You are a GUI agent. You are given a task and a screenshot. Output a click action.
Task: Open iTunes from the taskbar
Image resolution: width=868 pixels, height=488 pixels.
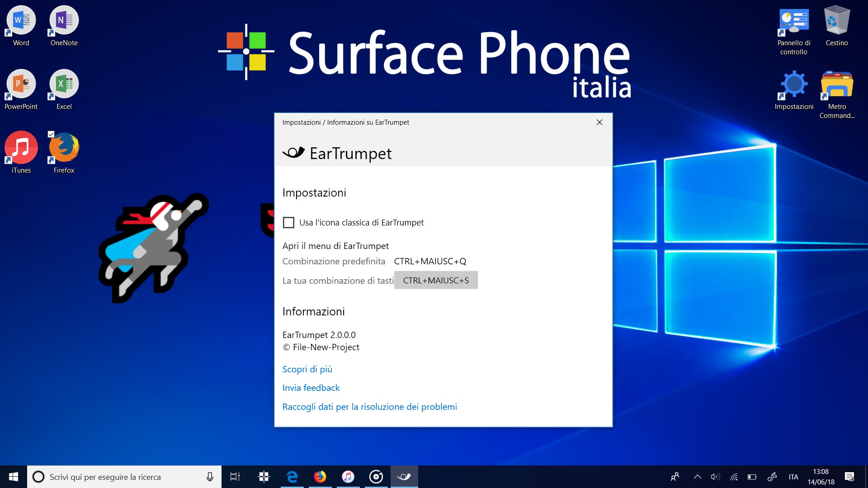pyautogui.click(x=348, y=477)
